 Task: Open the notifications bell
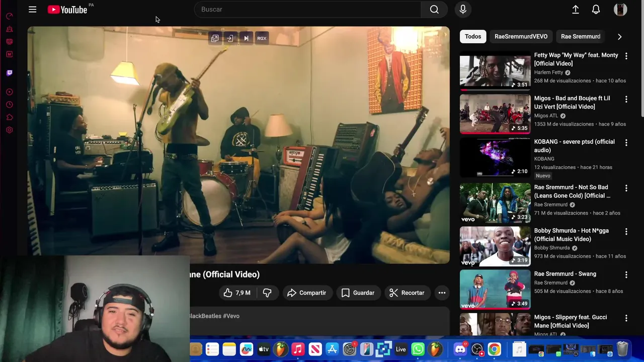(596, 9)
